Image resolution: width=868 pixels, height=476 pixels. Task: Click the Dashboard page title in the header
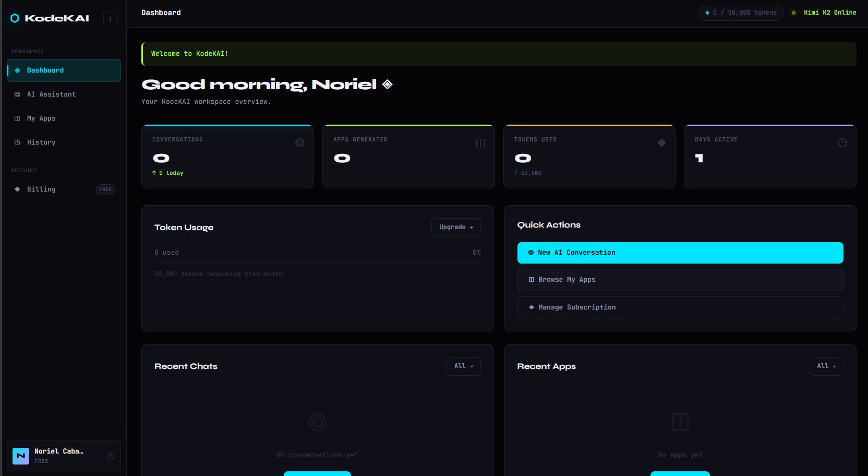click(161, 13)
